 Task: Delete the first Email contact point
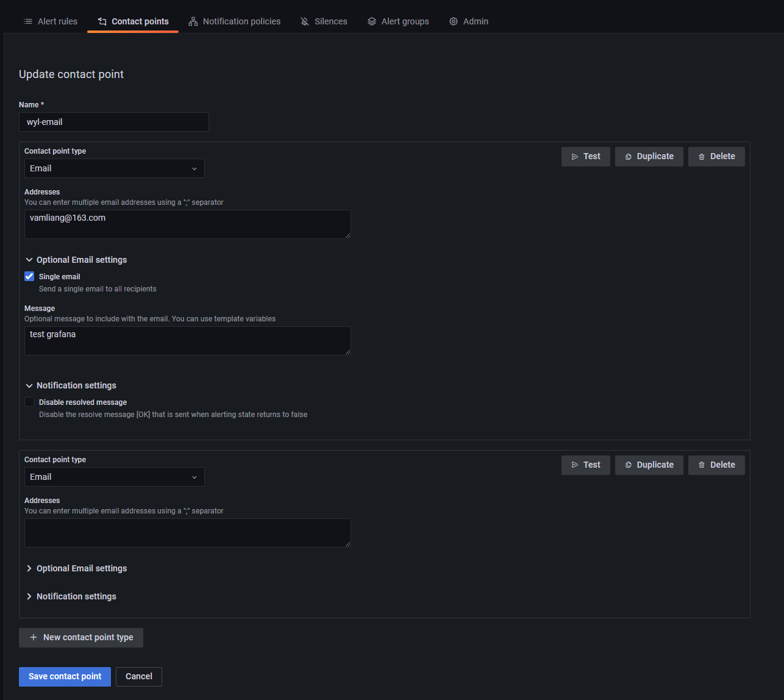tap(716, 157)
